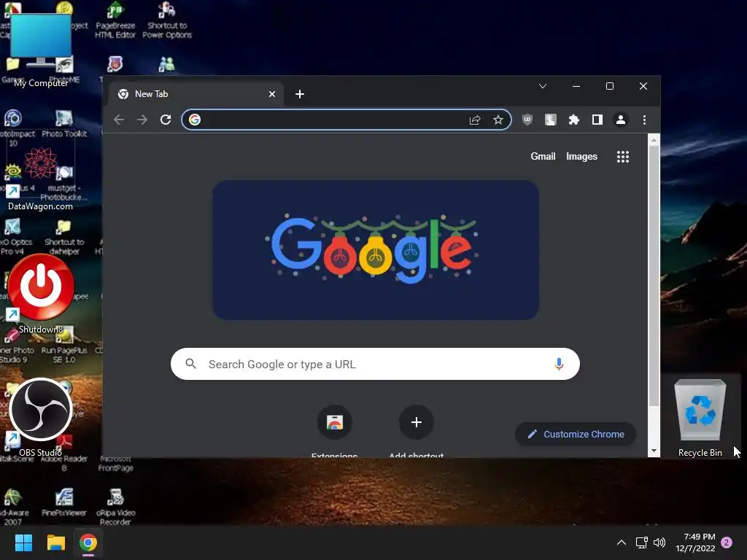This screenshot has height=560, width=747.
Task: Open Google Images link
Action: [581, 156]
